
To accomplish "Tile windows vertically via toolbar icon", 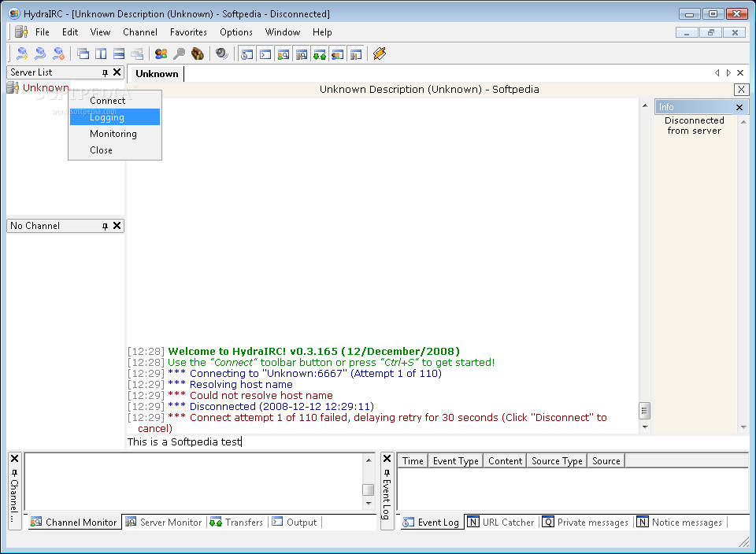I will (101, 54).
